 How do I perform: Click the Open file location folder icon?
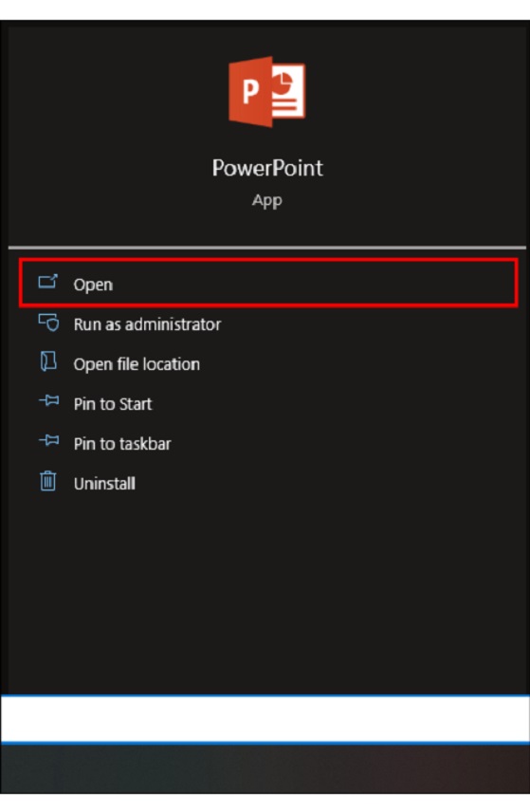pyautogui.click(x=48, y=361)
